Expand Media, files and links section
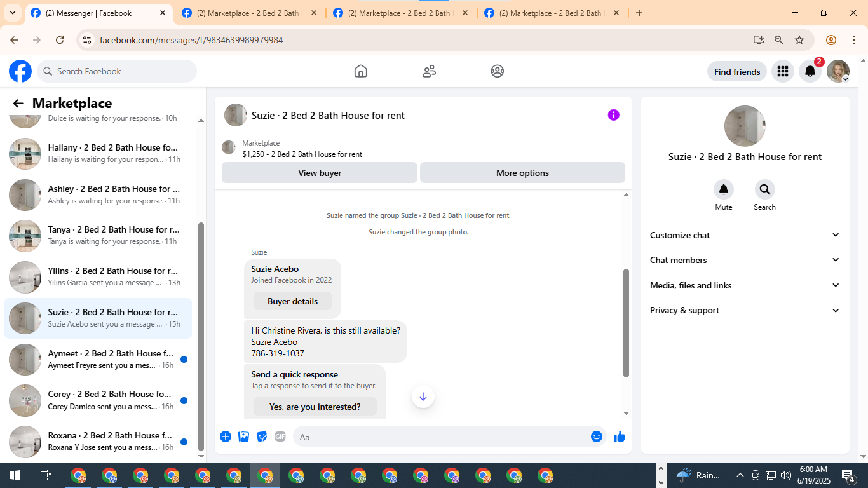 click(745, 285)
